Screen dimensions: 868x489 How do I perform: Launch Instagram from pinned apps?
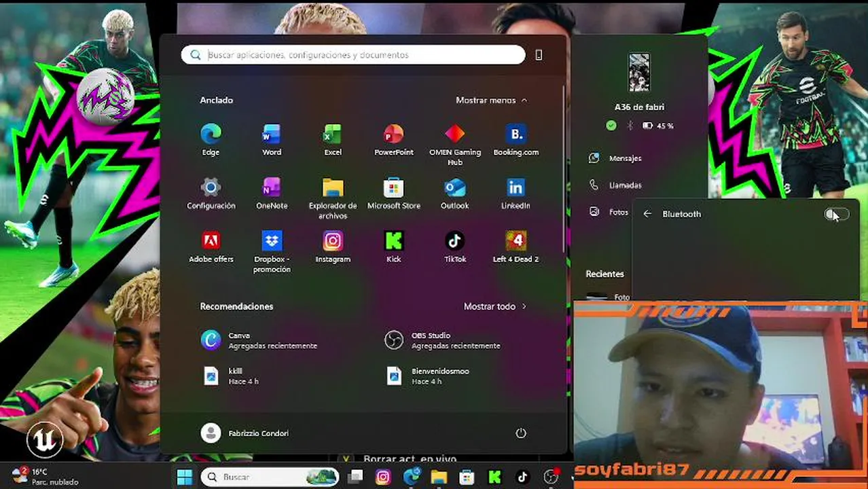(333, 247)
